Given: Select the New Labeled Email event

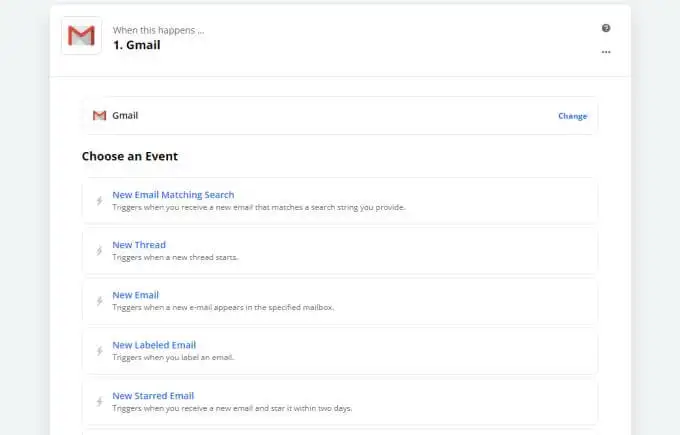Looking at the screenshot, I should 340,351.
